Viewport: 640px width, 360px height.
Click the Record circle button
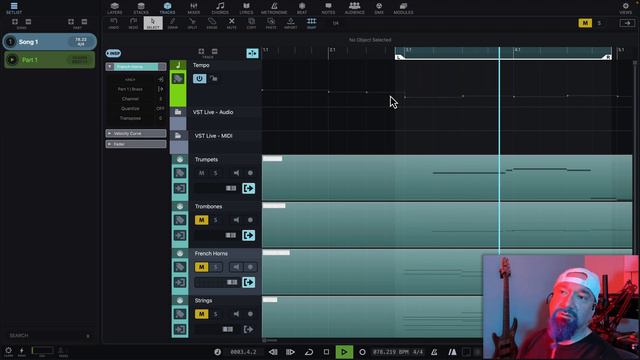(362, 351)
